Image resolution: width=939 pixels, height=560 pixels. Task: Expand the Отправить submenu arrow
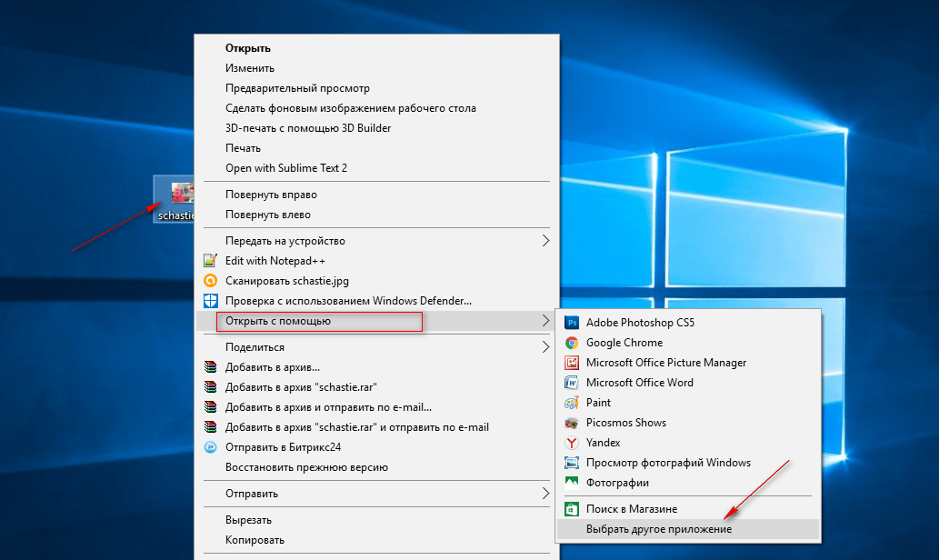545,494
